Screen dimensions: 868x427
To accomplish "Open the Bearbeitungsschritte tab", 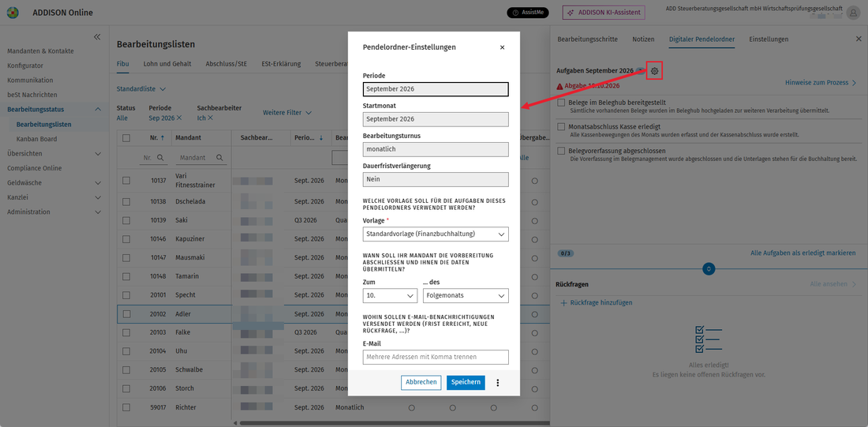I will (588, 39).
